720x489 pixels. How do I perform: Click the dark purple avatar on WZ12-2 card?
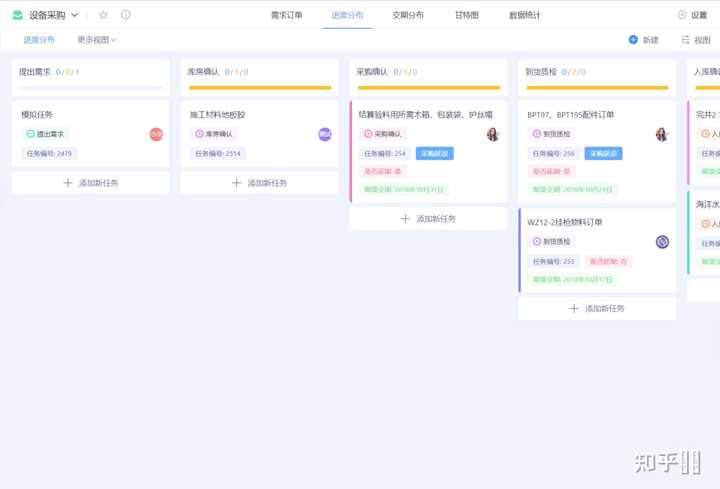pos(662,242)
